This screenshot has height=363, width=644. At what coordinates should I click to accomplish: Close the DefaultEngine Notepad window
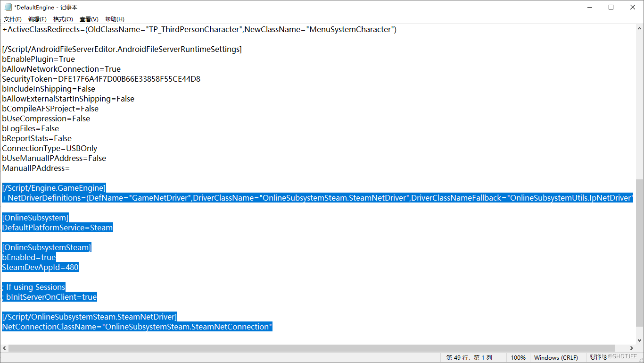633,7
